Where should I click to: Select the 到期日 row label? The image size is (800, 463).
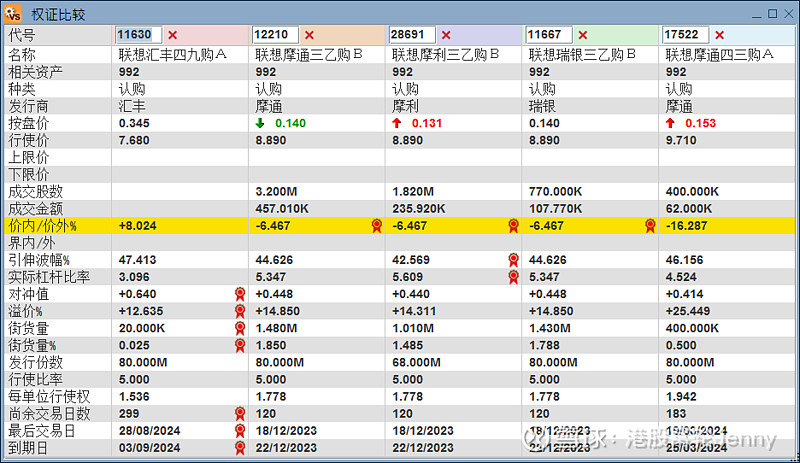[29, 448]
